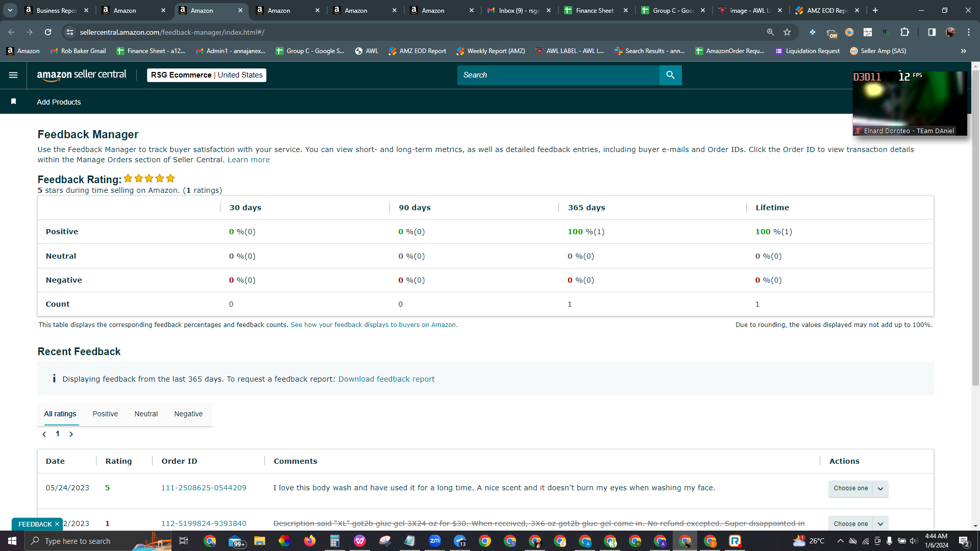Switch to the Negative feedback tab
This screenshot has width=980, height=551.
(188, 414)
